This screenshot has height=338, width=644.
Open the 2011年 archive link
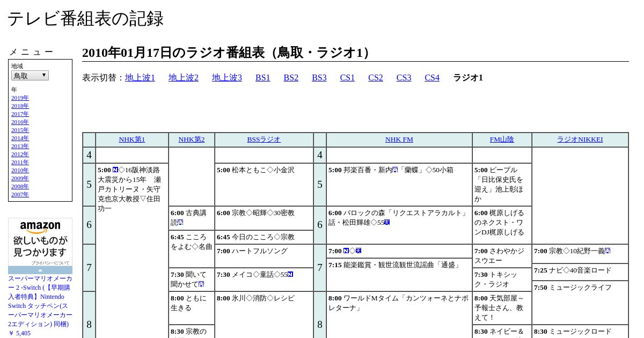point(20,162)
